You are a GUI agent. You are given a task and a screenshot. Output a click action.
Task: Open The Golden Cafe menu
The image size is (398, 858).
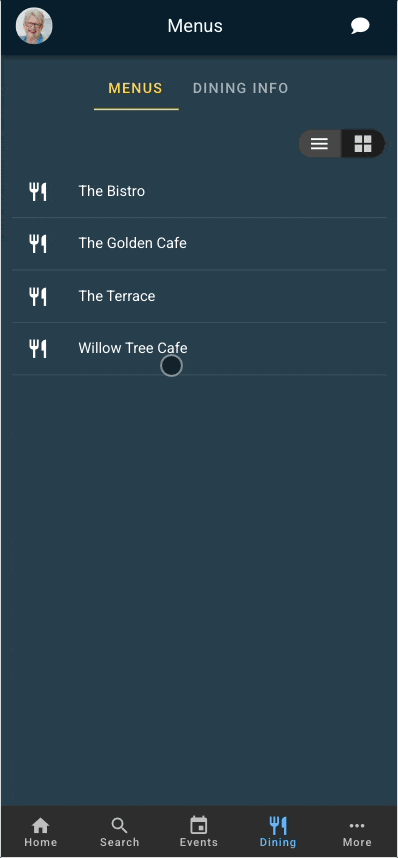(199, 244)
